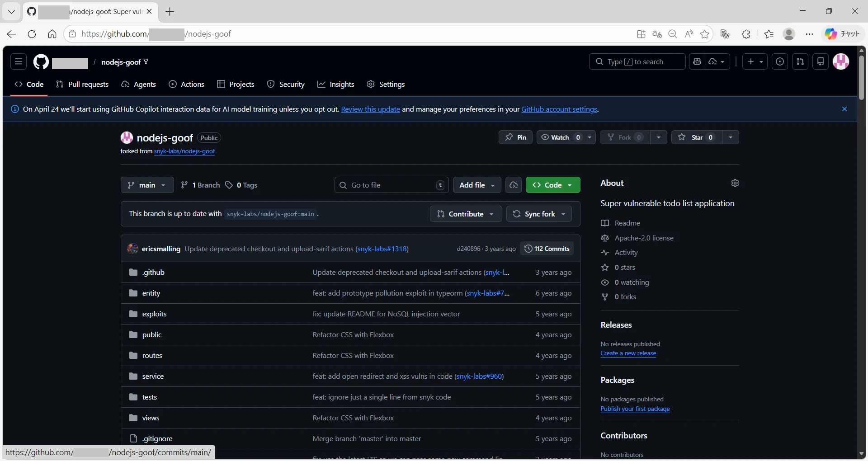Screen dimensions: 868x461
Task: Open the About section settings gear
Action: 735,183
